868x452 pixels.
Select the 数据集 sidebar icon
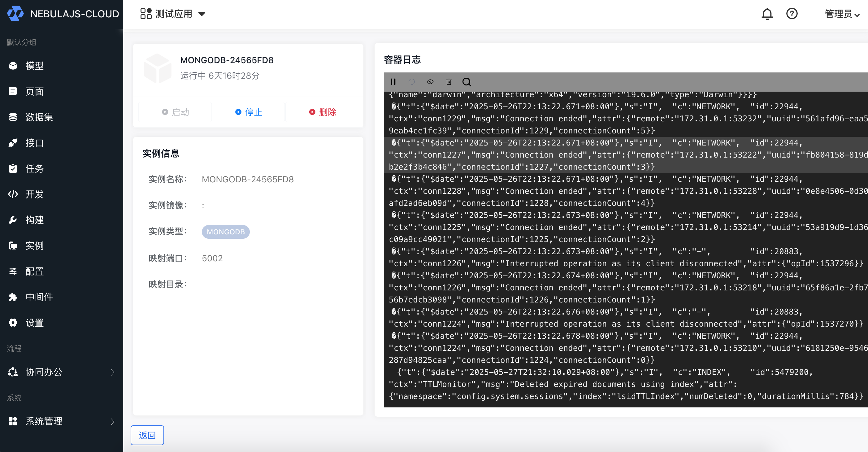tap(13, 117)
